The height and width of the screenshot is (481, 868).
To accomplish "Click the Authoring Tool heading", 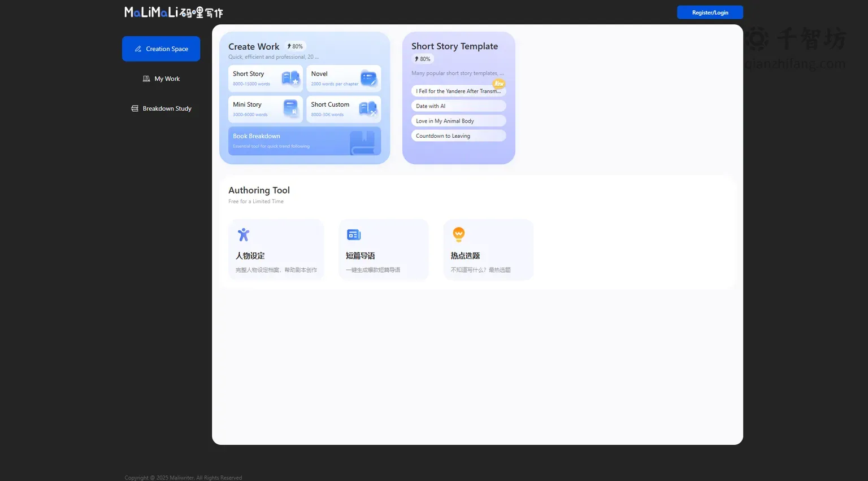I will coord(259,190).
